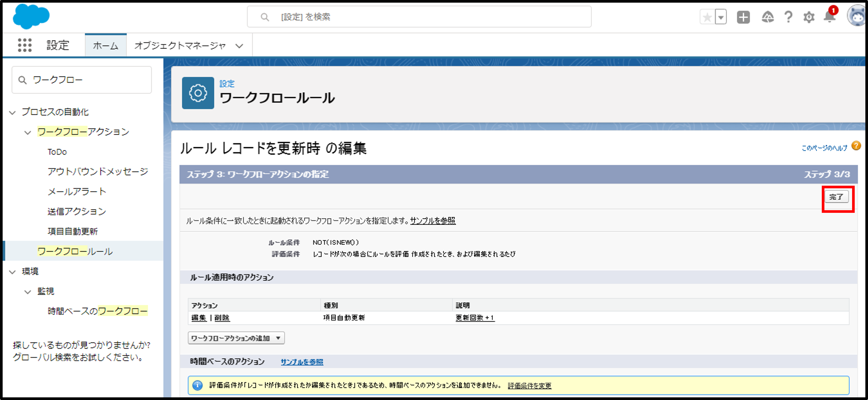
Task: Click the favorites star icon
Action: pos(707,17)
